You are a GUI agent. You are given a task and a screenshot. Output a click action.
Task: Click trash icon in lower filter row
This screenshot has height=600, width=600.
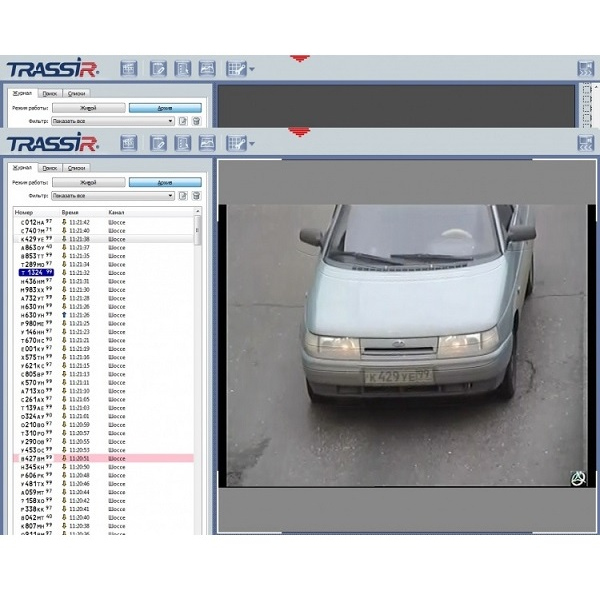click(x=196, y=196)
